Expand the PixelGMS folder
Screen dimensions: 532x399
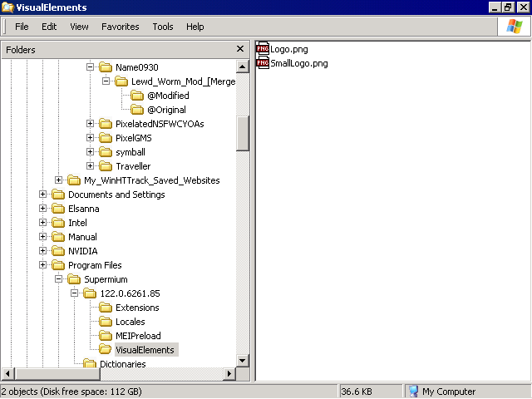tap(90, 138)
